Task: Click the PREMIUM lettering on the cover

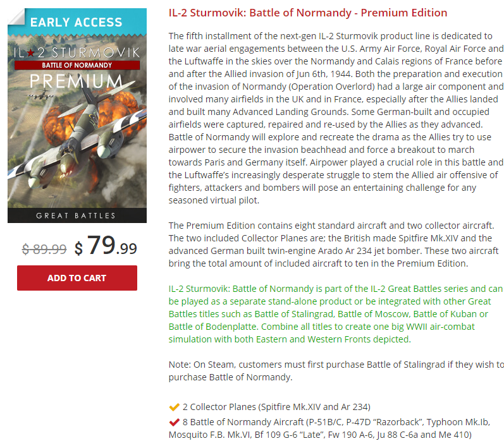Action: 77,82
